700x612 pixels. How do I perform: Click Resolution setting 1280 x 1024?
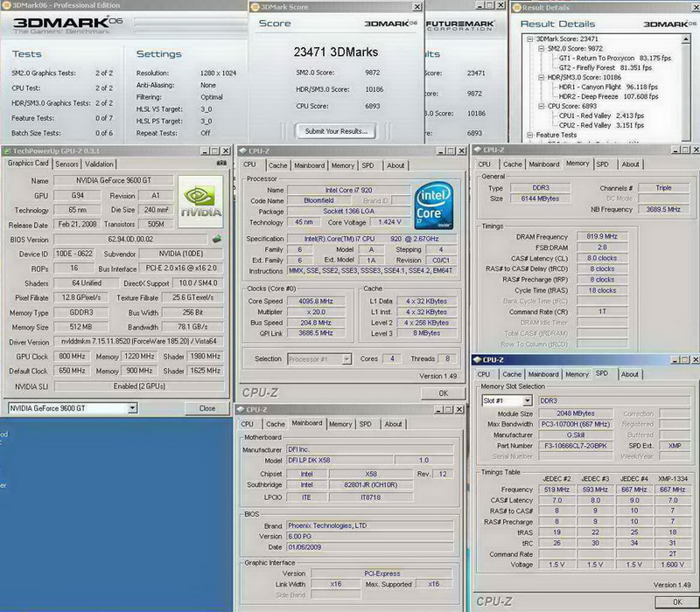tap(218, 73)
